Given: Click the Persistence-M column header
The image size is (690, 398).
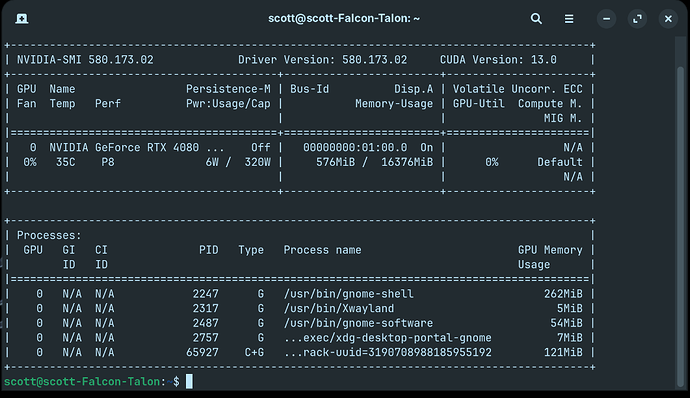Looking at the screenshot, I should point(228,89).
